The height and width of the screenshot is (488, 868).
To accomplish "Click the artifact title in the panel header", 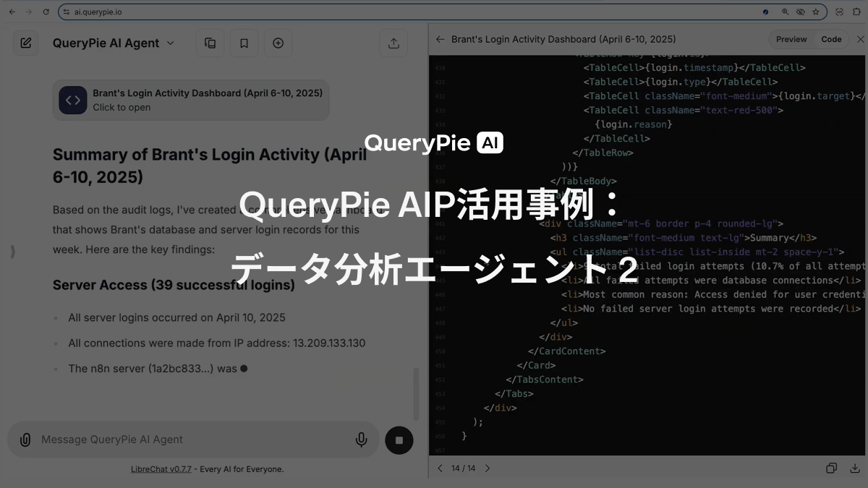I will click(x=563, y=39).
